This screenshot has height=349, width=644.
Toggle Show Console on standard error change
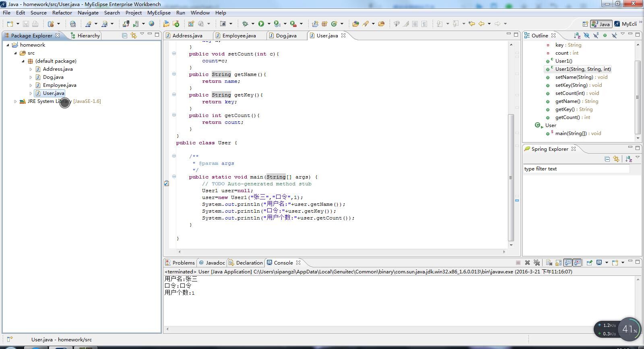click(x=577, y=263)
